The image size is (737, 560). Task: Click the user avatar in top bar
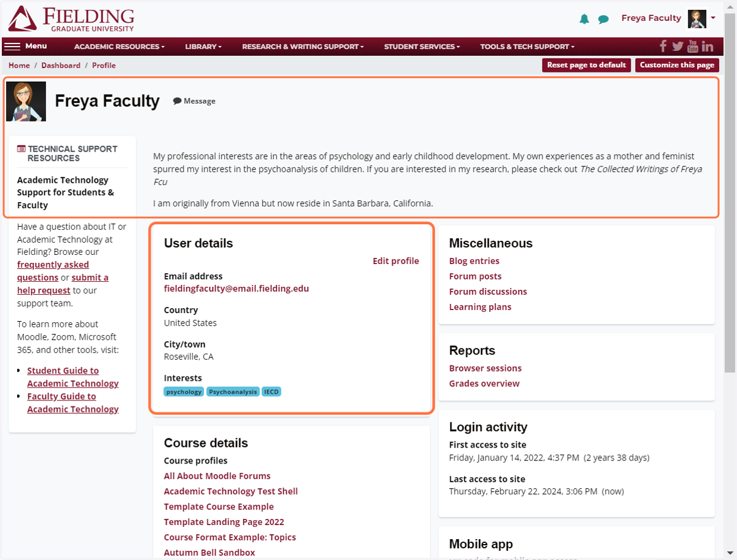point(697,19)
